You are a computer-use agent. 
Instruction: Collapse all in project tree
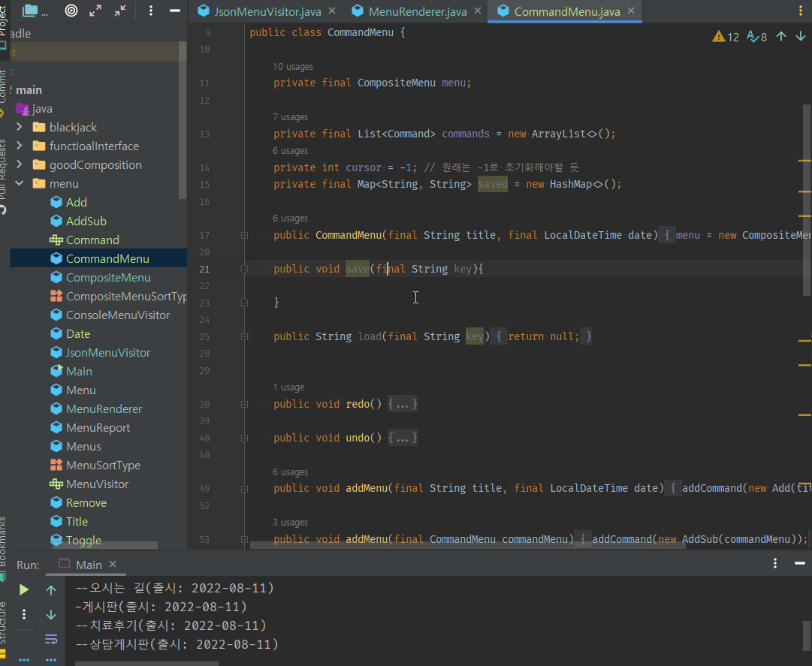(120, 11)
